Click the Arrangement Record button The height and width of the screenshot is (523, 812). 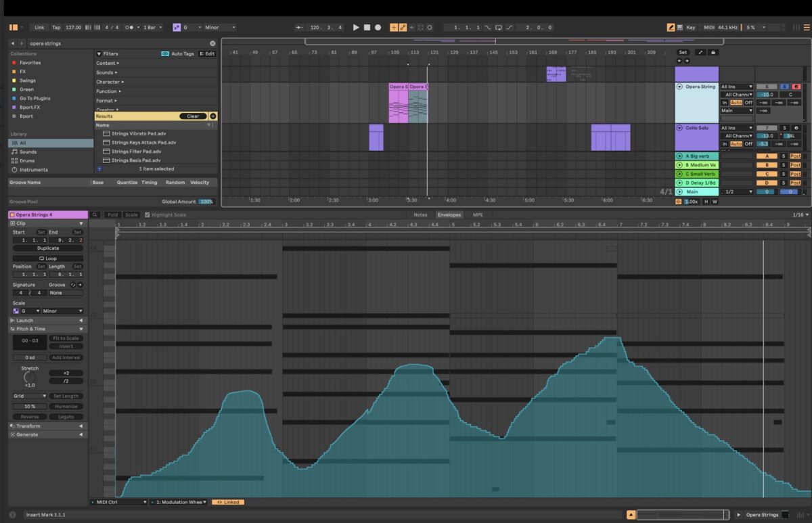pyautogui.click(x=378, y=28)
